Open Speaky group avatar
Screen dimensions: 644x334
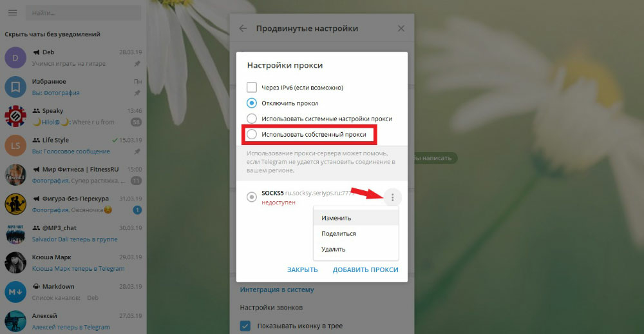point(15,117)
